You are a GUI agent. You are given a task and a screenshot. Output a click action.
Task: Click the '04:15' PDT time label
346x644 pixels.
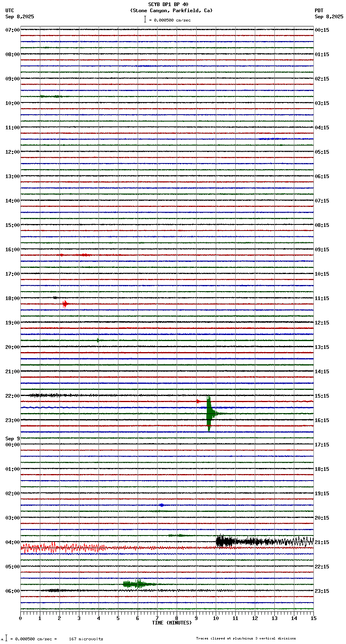(x=322, y=128)
